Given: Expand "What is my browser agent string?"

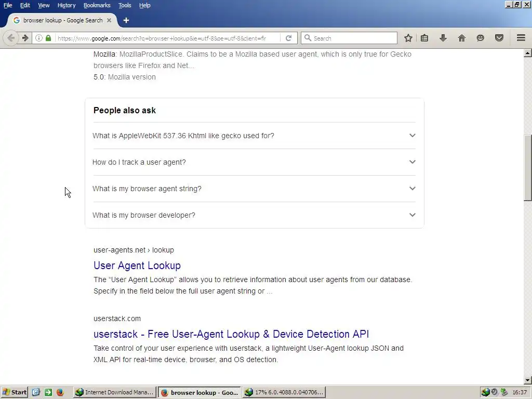Looking at the screenshot, I should [x=254, y=189].
